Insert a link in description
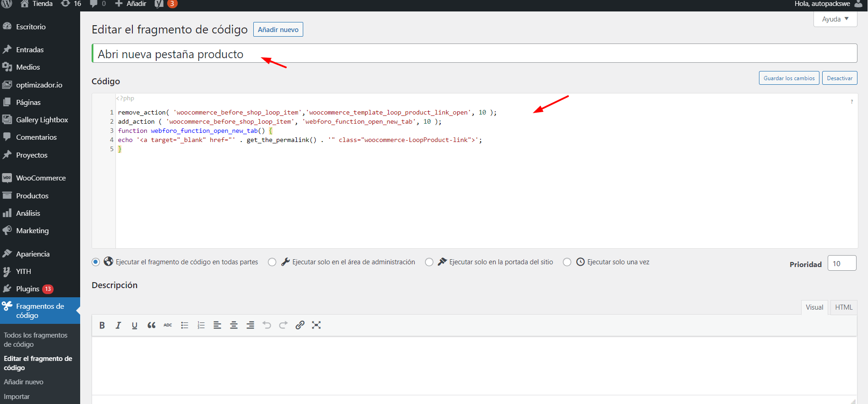868x404 pixels. [300, 325]
